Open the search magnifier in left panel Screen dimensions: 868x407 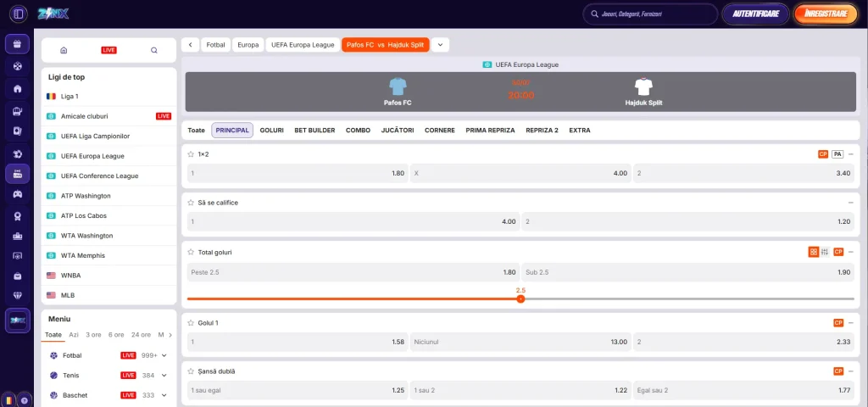coord(154,50)
